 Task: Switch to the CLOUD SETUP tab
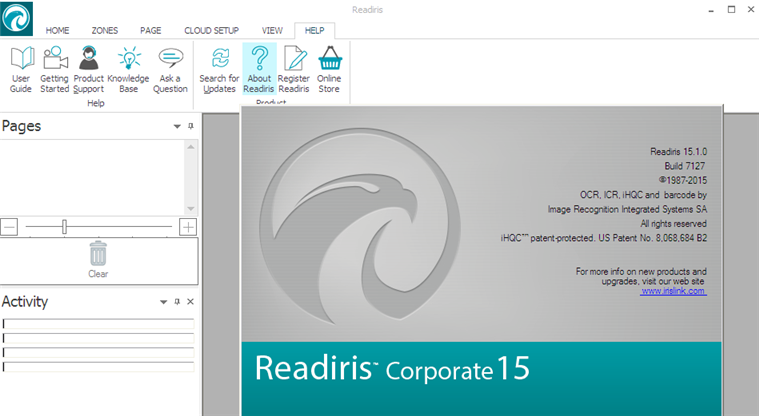click(210, 31)
